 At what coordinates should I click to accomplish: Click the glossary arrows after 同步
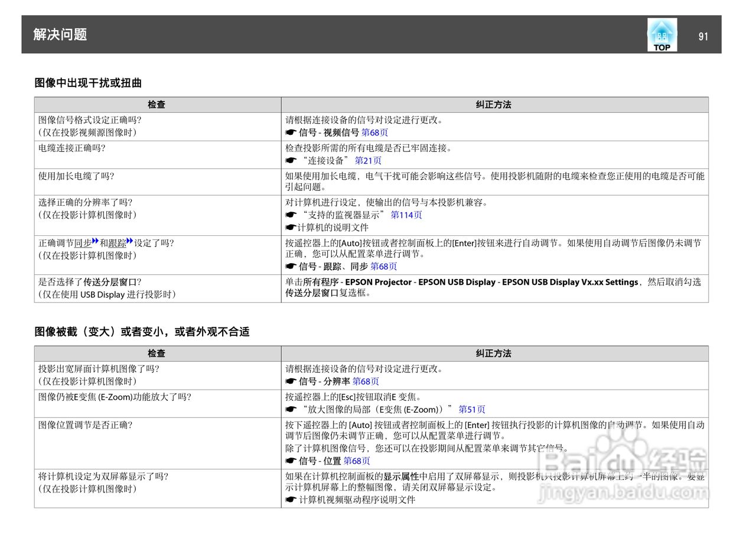95,241
